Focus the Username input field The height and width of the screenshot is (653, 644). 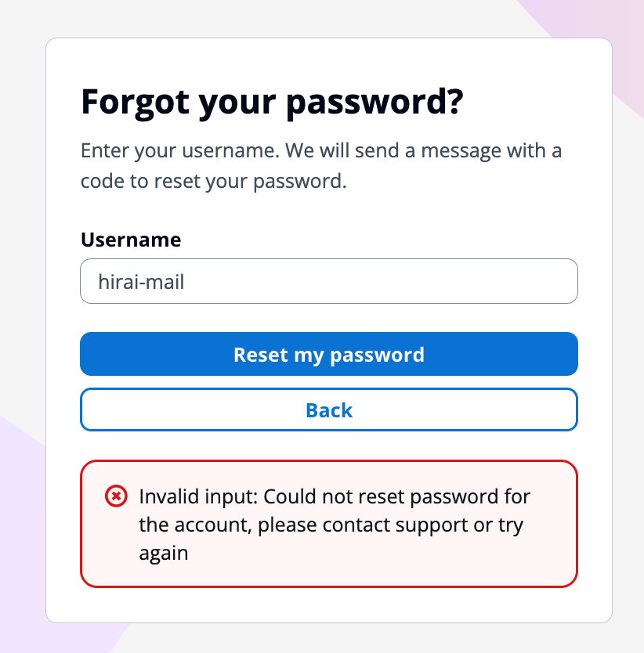point(329,281)
